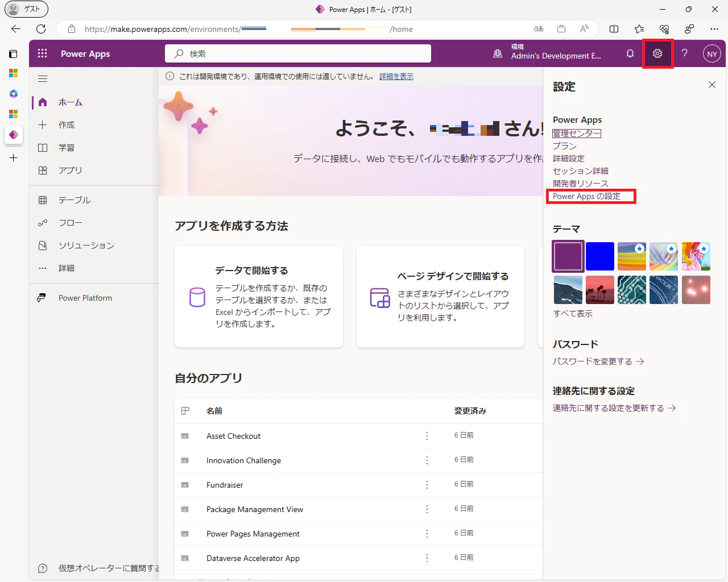
Task: Open the notifications bell
Action: 630,53
